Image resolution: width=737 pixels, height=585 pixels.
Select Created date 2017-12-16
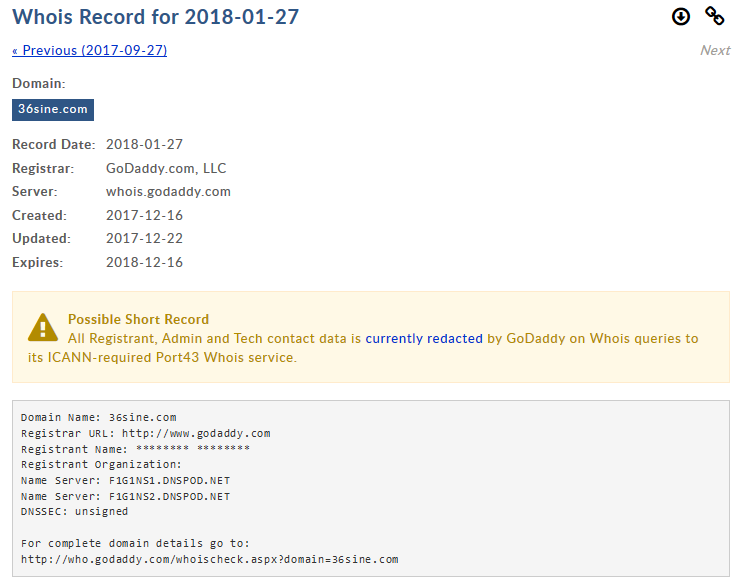click(x=144, y=215)
